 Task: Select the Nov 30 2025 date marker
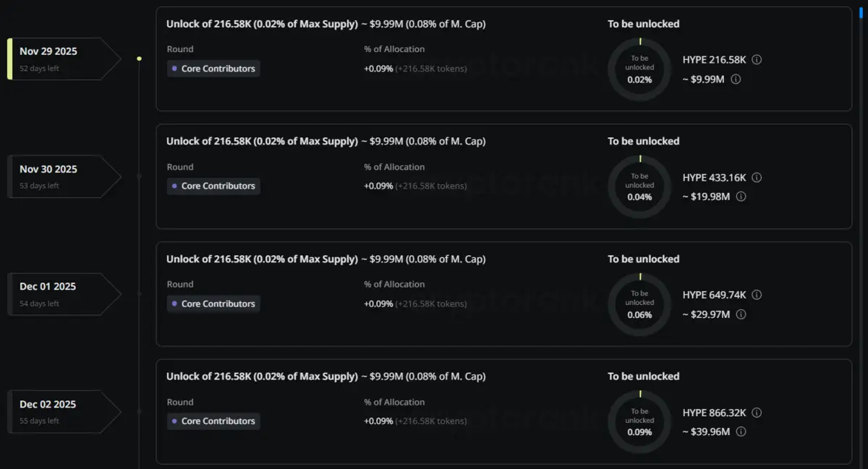click(x=61, y=176)
